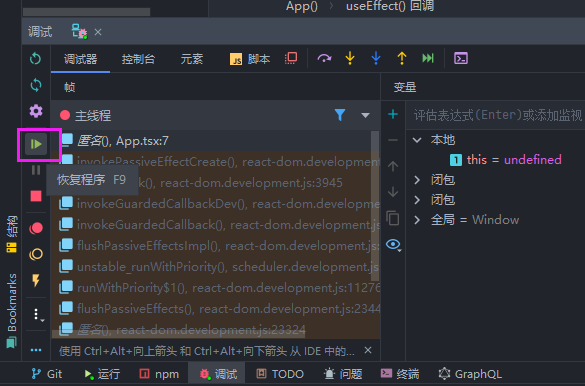The image size is (585, 386).
Task: Duplicate watch copy icon
Action: click(393, 218)
